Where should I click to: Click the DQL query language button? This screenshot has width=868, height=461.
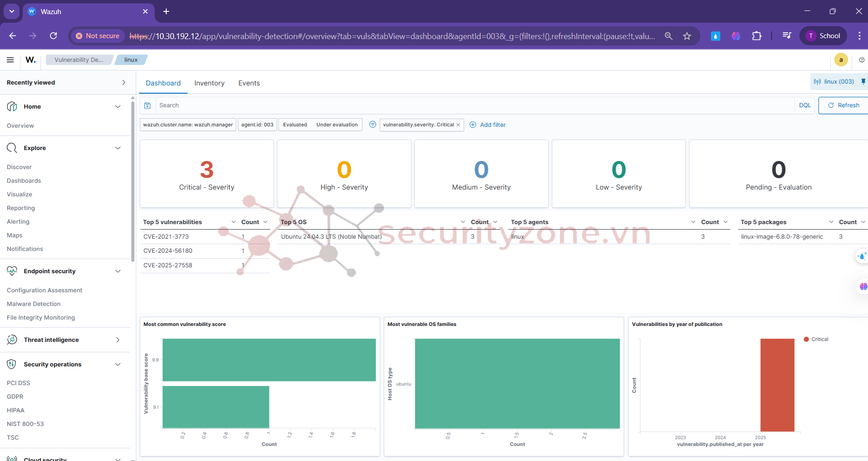[805, 105]
